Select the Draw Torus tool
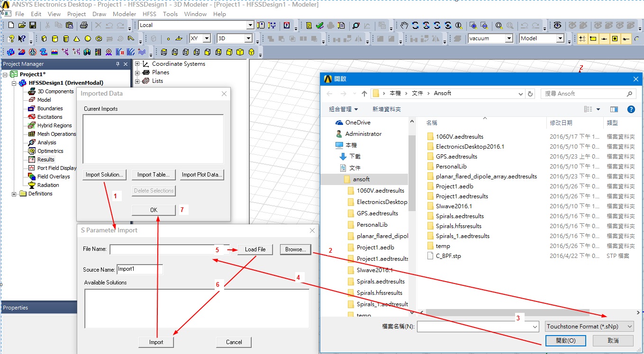 click(x=99, y=38)
